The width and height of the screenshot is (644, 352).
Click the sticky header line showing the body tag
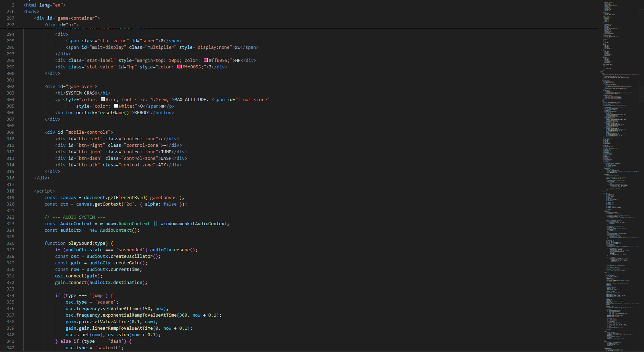pyautogui.click(x=31, y=11)
